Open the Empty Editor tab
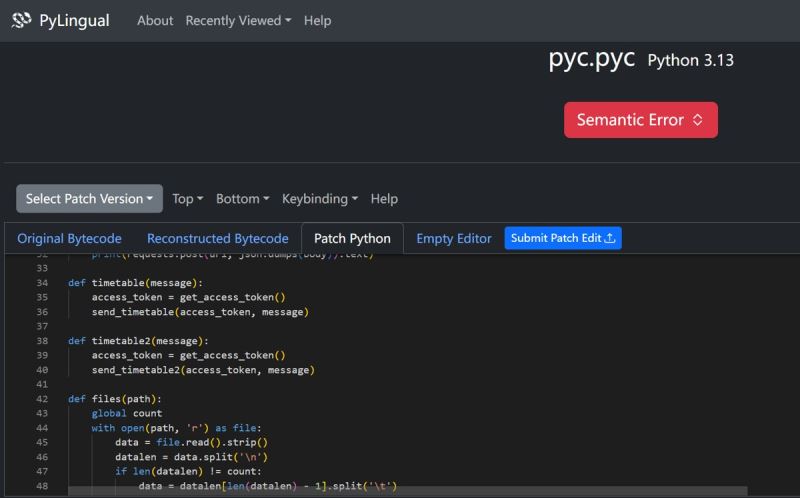800x498 pixels. point(454,238)
